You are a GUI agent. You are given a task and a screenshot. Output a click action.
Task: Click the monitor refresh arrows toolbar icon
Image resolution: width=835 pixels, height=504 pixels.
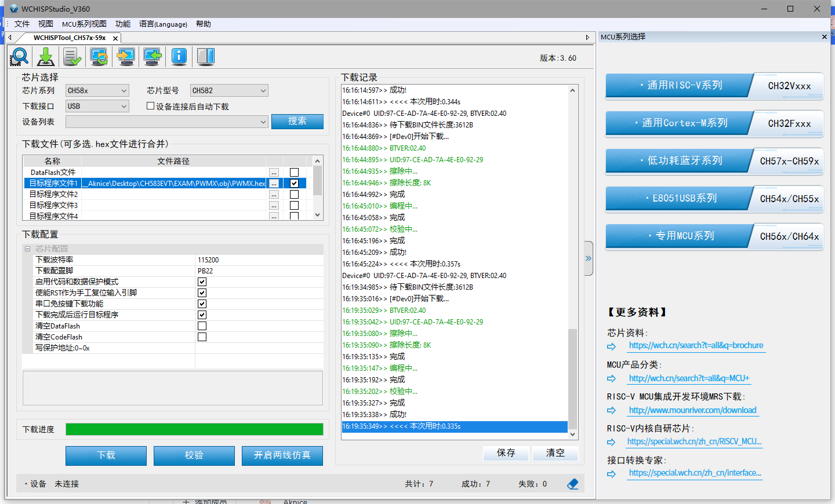[x=99, y=56]
